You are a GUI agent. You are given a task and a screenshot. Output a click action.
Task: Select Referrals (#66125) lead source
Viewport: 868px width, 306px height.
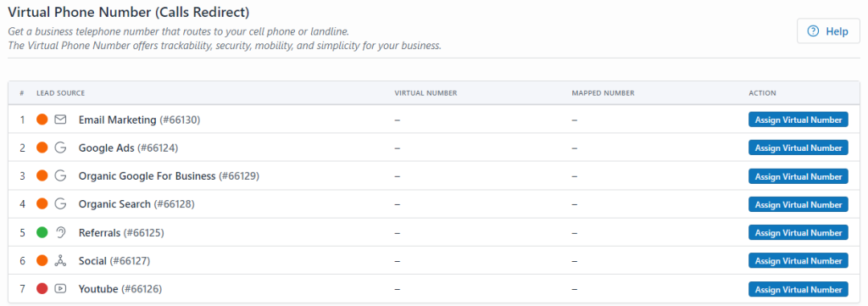pos(121,232)
